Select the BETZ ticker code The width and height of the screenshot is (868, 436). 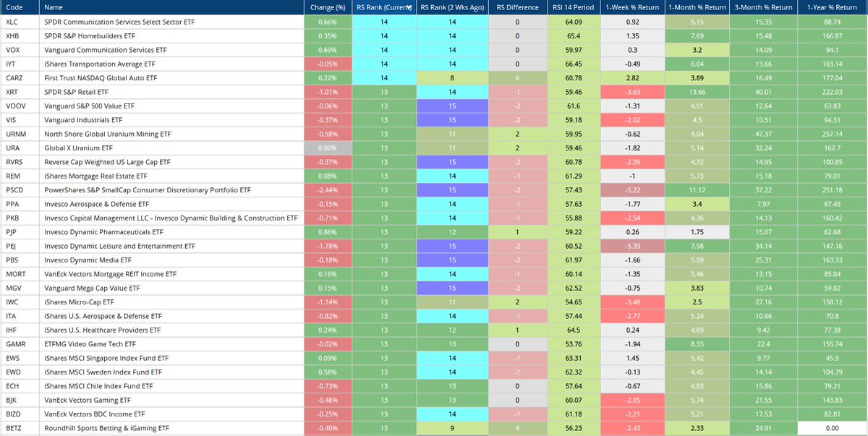(14, 427)
